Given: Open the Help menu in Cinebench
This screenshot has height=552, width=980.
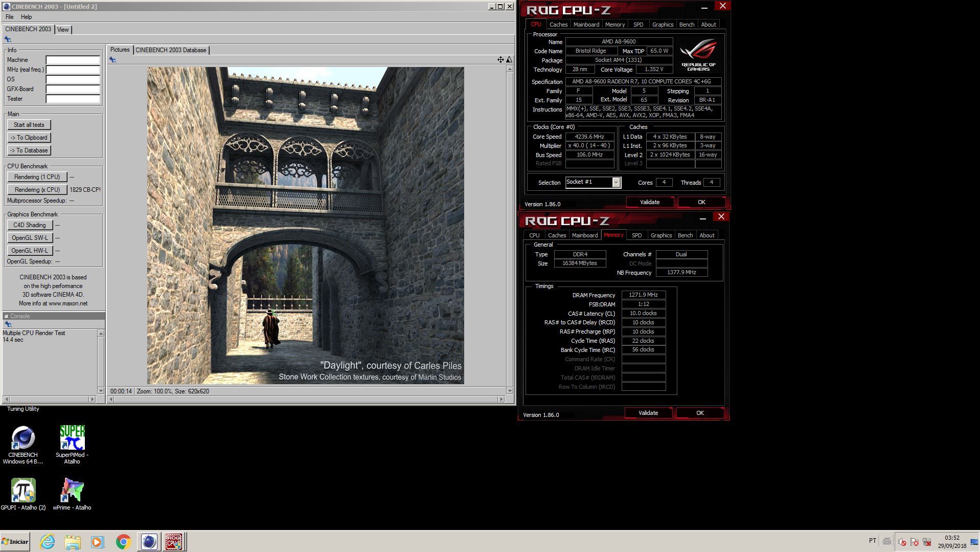Looking at the screenshot, I should 26,17.
